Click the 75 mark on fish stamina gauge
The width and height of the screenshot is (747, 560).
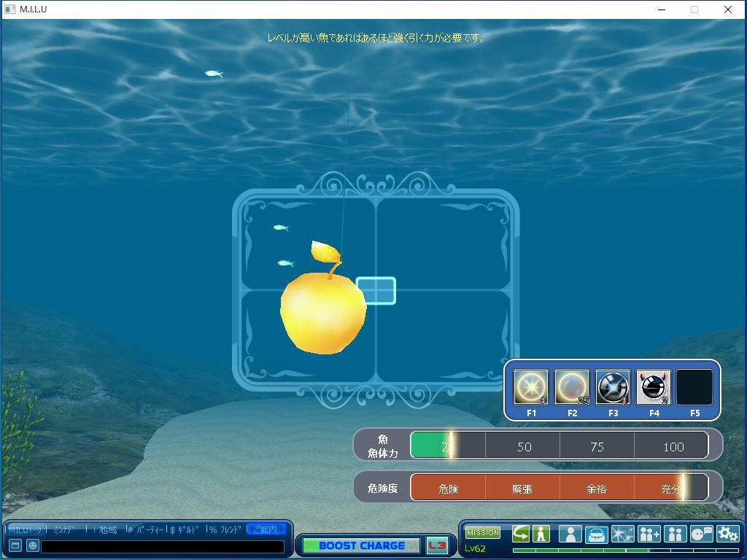pyautogui.click(x=597, y=447)
